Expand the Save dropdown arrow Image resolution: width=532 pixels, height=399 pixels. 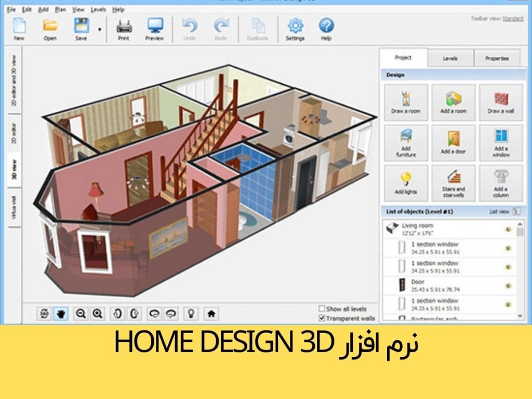tap(99, 30)
